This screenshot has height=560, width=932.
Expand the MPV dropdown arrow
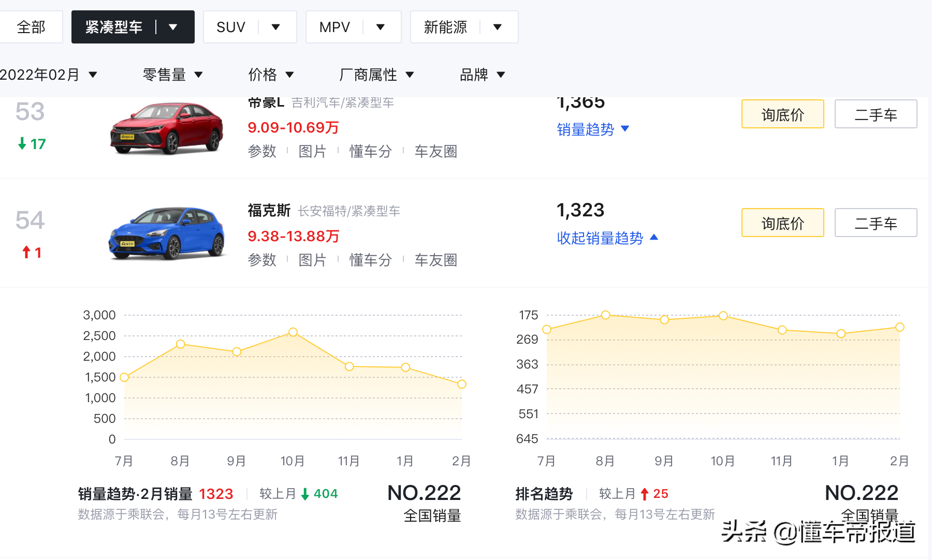pos(381,27)
